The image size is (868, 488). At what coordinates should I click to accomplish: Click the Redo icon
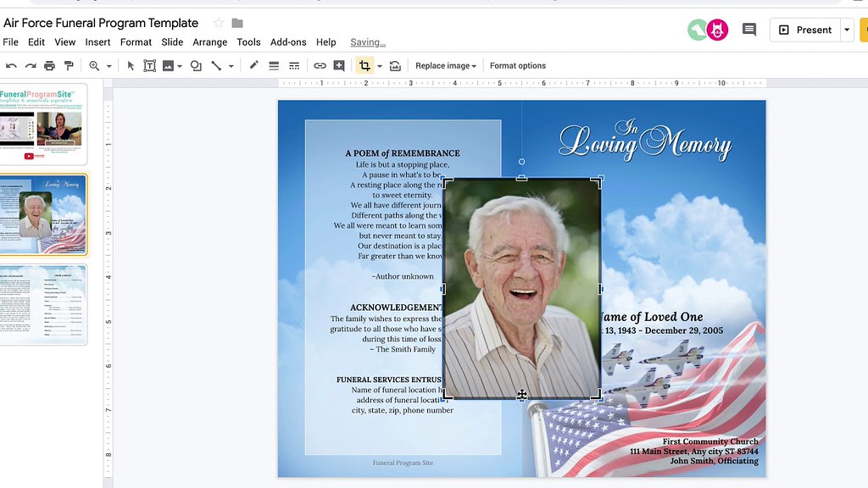pos(31,66)
